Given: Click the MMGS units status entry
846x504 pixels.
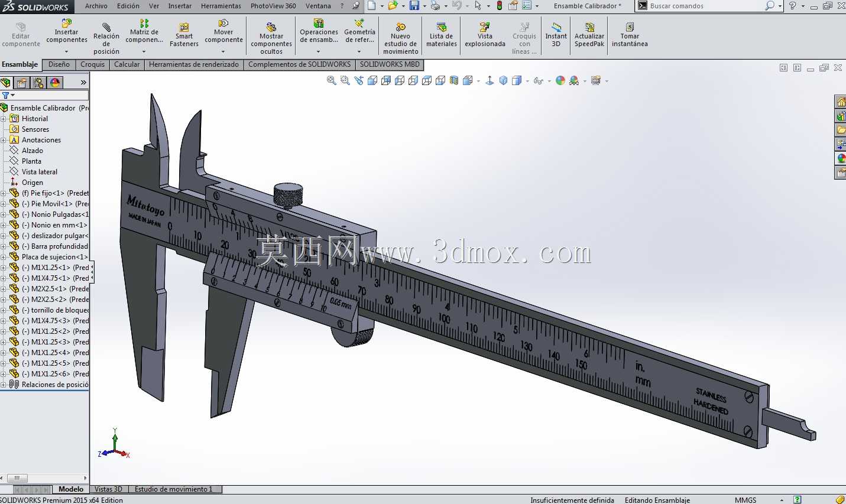Looking at the screenshot, I should pyautogui.click(x=745, y=500).
